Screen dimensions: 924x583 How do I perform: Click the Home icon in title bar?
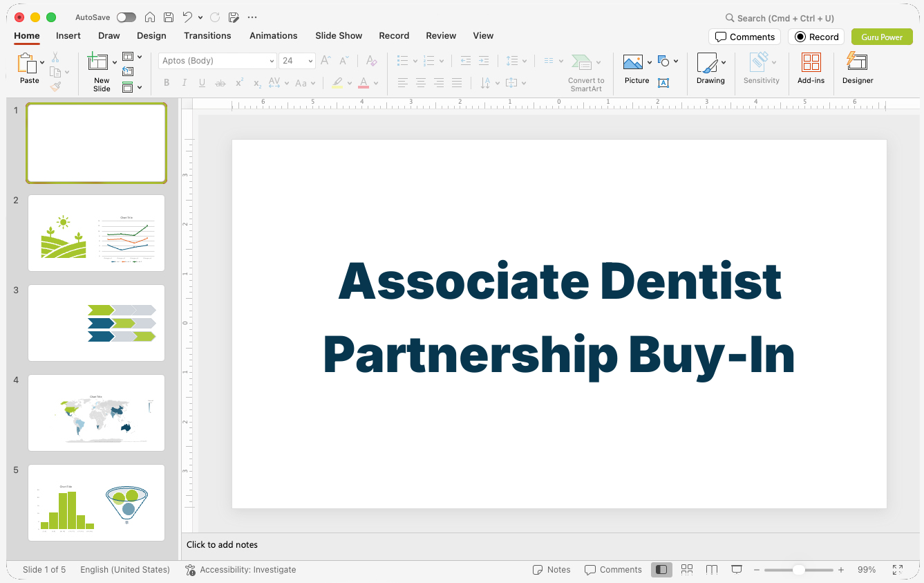coord(150,17)
